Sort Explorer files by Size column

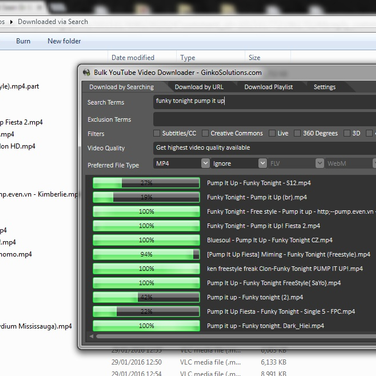pyautogui.click(x=254, y=58)
